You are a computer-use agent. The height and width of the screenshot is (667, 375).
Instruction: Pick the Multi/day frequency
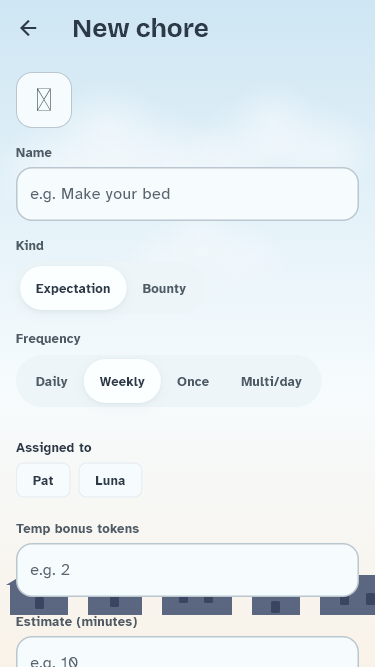pos(271,381)
